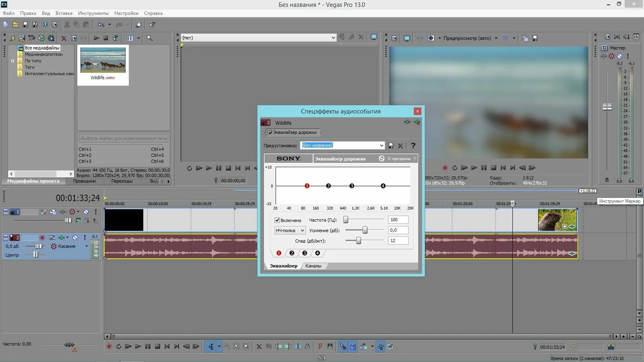Image resolution: width=644 pixels, height=362 pixels.
Task: Switch to the Проводник tab
Action: tap(85, 181)
